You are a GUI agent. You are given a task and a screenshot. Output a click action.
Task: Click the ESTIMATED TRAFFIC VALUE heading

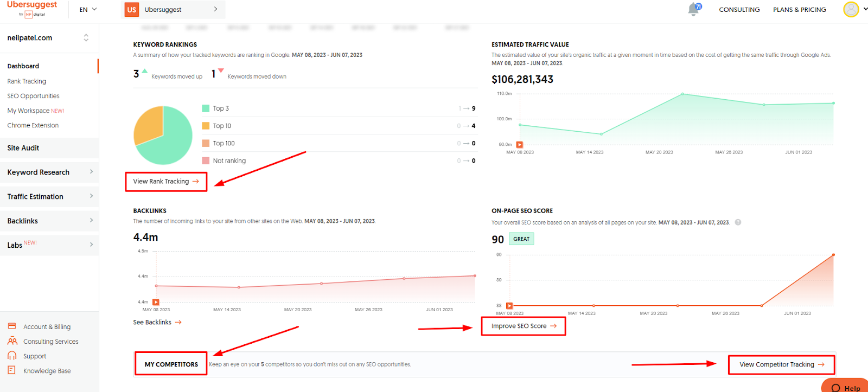point(530,44)
